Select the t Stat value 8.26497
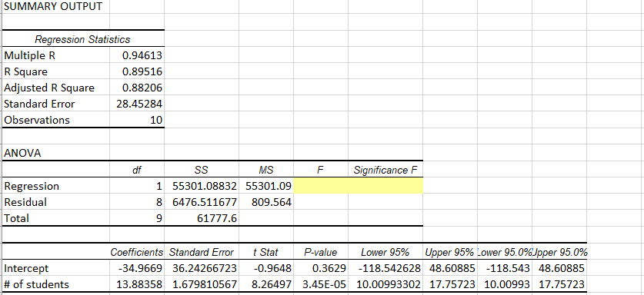 point(266,284)
